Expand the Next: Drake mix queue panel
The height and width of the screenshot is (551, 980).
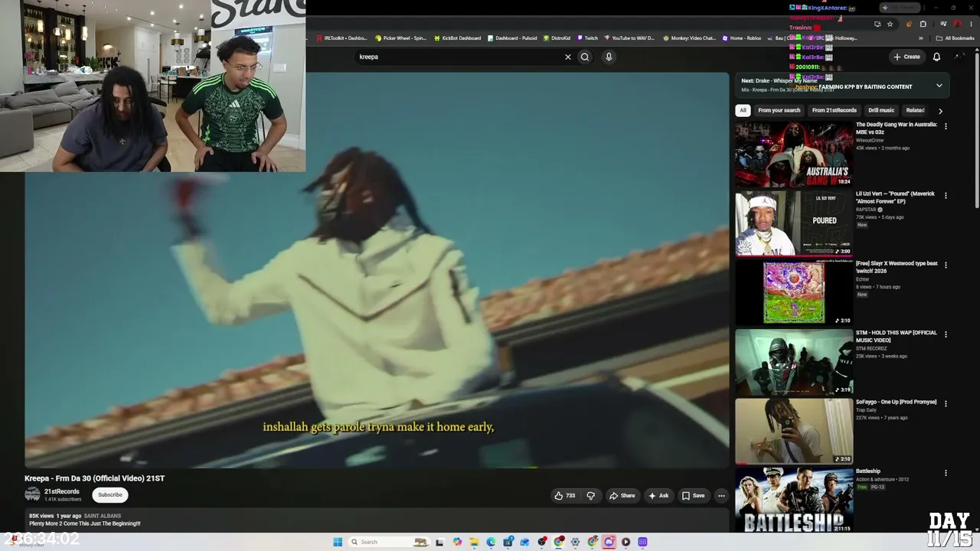pos(939,86)
